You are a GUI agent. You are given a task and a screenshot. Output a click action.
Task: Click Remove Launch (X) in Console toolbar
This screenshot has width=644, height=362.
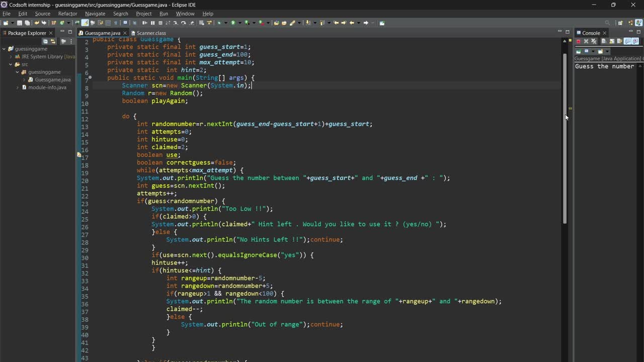click(x=586, y=41)
